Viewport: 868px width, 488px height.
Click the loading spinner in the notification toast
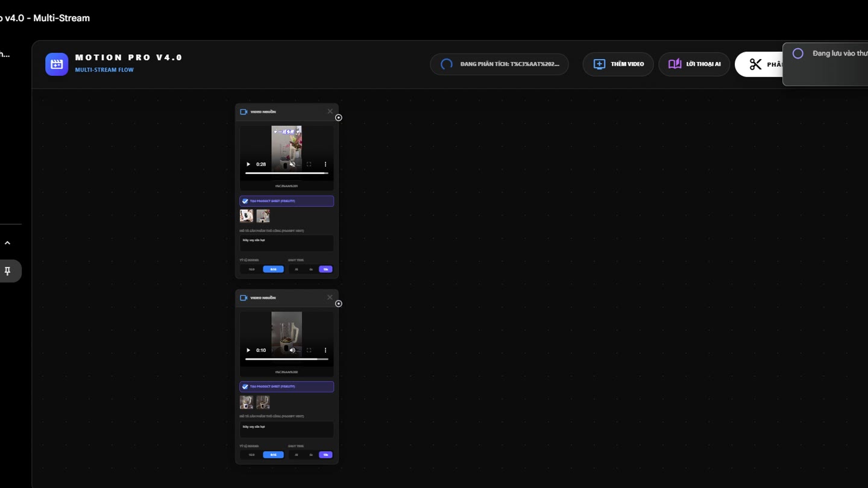[x=798, y=54]
